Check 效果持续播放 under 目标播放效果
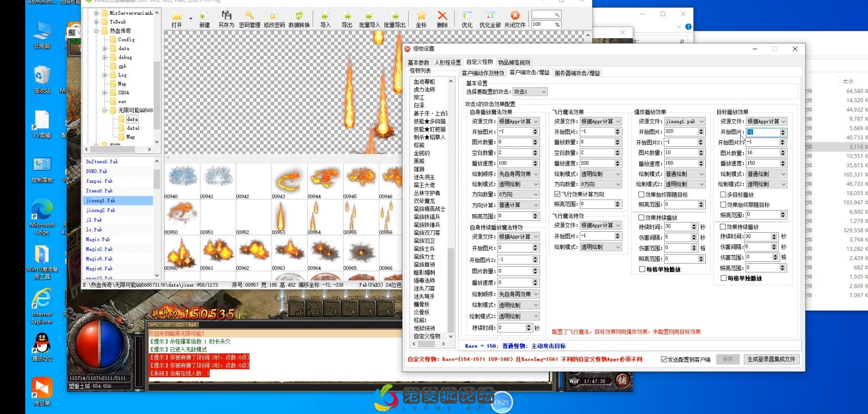868x414 pixels. click(723, 227)
